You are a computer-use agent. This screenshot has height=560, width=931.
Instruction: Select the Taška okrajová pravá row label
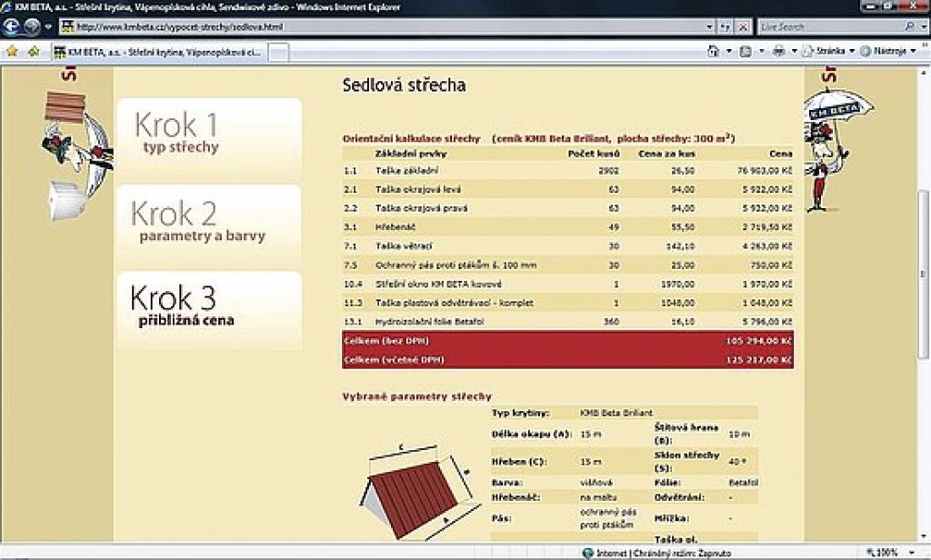click(x=422, y=208)
